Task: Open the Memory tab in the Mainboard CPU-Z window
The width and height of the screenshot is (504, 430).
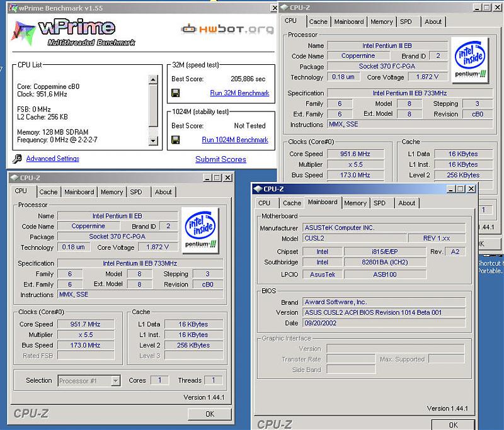Action: [355, 203]
